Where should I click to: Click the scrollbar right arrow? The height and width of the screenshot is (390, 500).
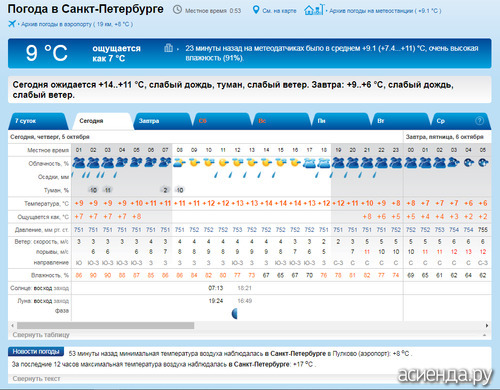tap(487, 325)
